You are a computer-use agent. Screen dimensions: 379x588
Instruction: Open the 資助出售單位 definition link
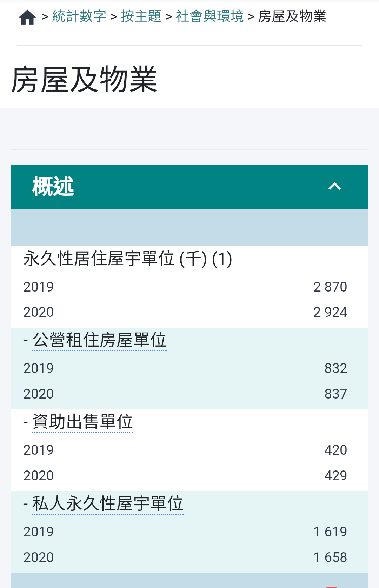click(82, 422)
